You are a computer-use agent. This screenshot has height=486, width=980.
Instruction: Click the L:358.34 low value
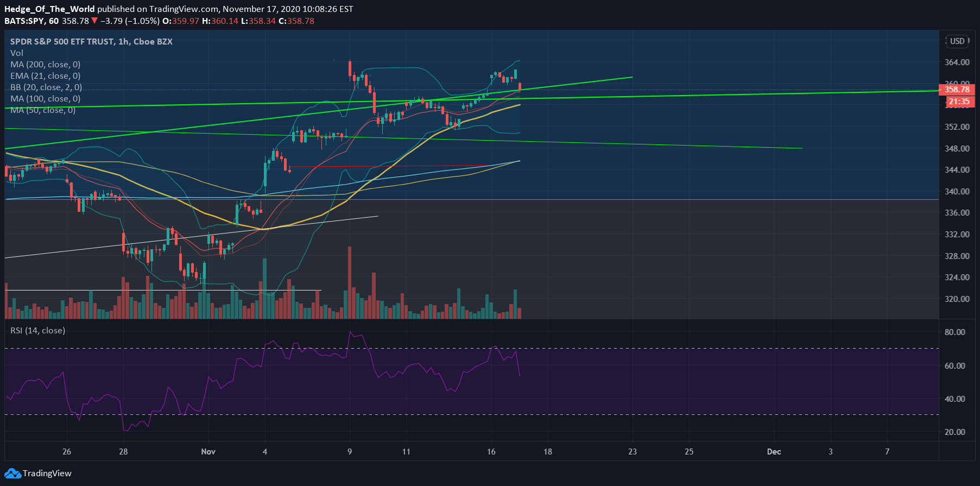pyautogui.click(x=258, y=21)
